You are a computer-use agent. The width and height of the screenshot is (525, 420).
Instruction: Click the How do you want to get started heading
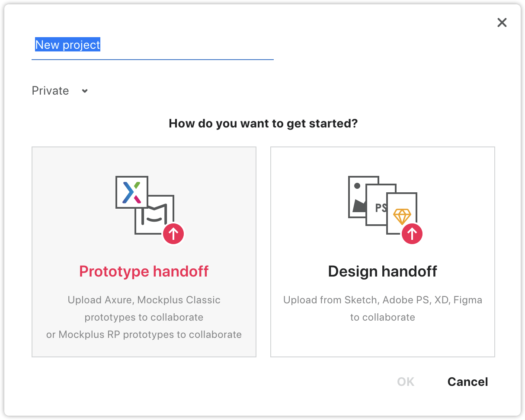point(263,124)
